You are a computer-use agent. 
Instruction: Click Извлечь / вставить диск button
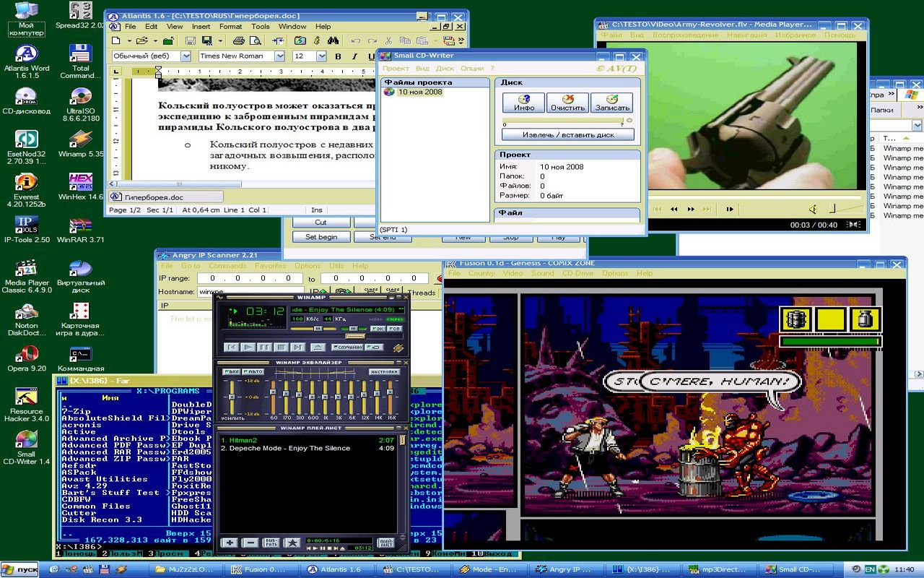(567, 134)
